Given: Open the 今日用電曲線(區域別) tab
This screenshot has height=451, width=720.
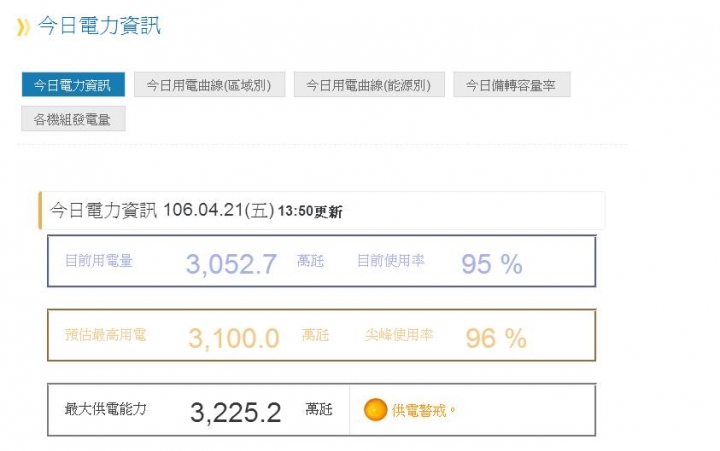Looking at the screenshot, I should [x=209, y=85].
